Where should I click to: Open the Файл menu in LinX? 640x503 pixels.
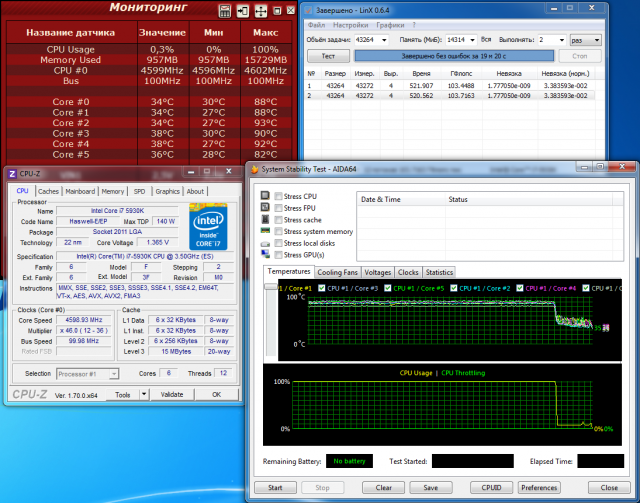tap(316, 25)
